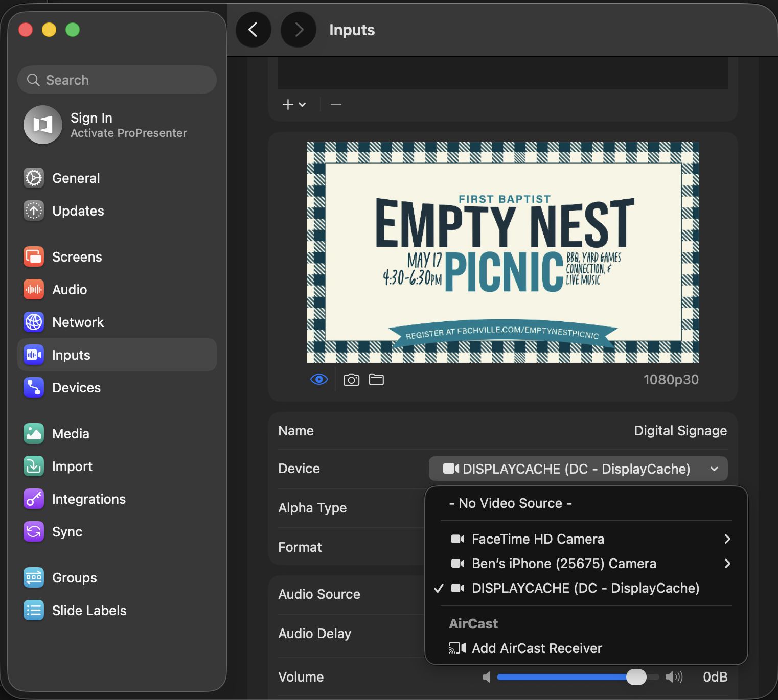This screenshot has width=778, height=700.
Task: Open the Sync settings label
Action: pos(67,532)
